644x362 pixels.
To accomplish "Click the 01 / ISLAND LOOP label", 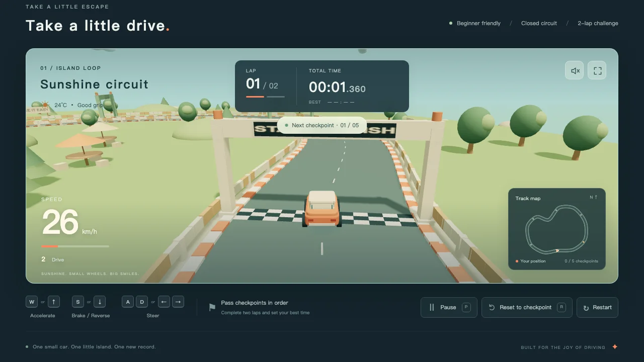I will tap(70, 68).
